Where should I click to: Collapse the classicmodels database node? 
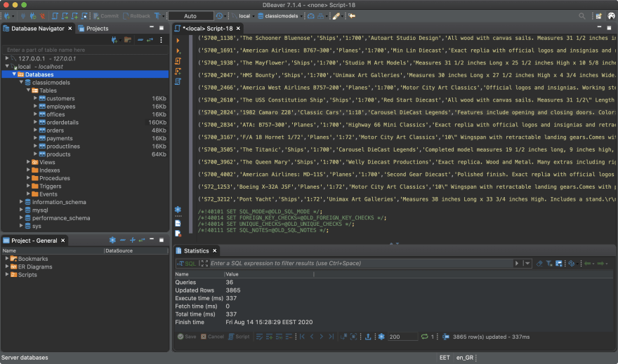point(21,82)
